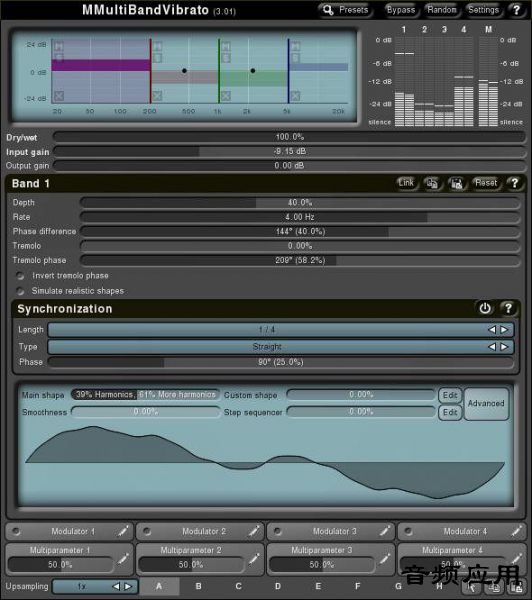The width and height of the screenshot is (532, 600).
Task: Click band 4 X icon in graph
Action: (x=295, y=96)
